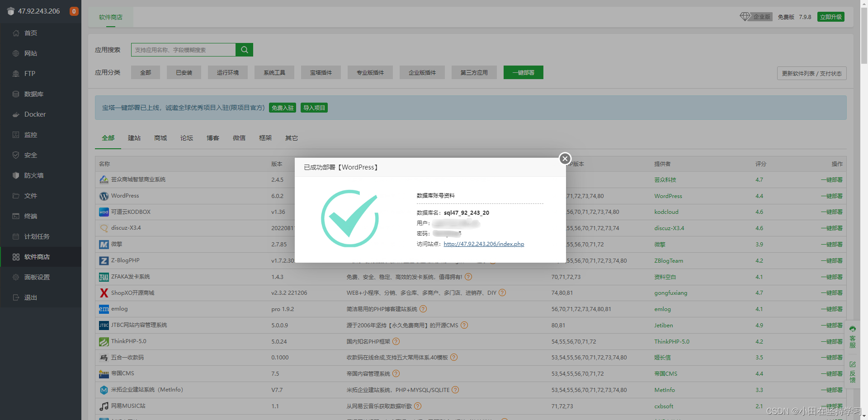Open the 终端 terminal icon
Viewport: 868px width, 420px height.
pos(16,216)
